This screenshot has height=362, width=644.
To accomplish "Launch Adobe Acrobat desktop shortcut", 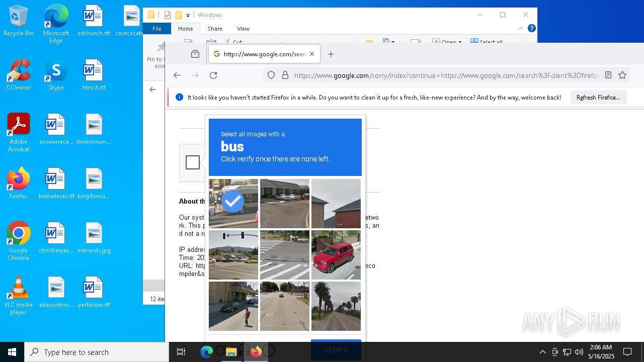I will 19,133.
